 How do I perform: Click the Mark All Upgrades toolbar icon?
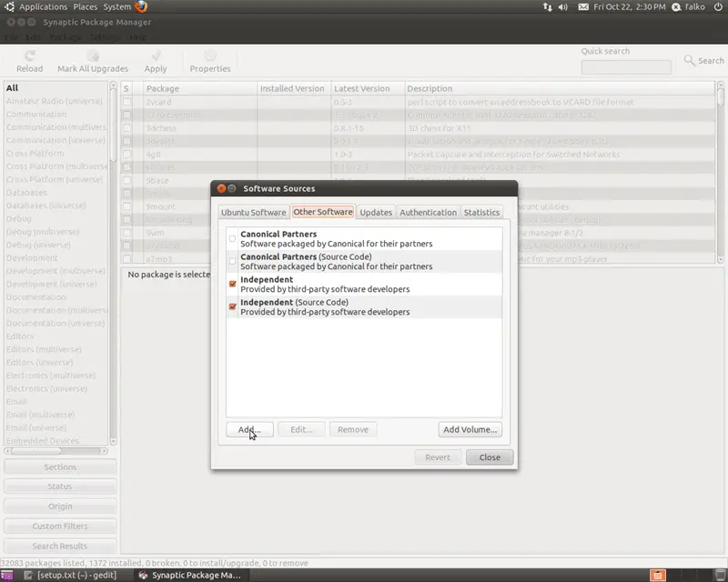[93, 56]
